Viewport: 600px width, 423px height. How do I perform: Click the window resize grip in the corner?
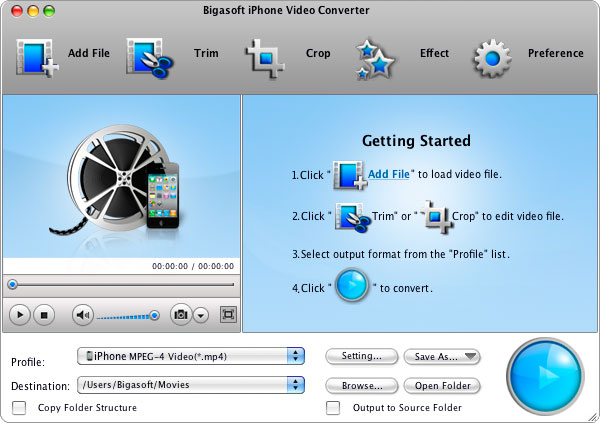point(593,417)
